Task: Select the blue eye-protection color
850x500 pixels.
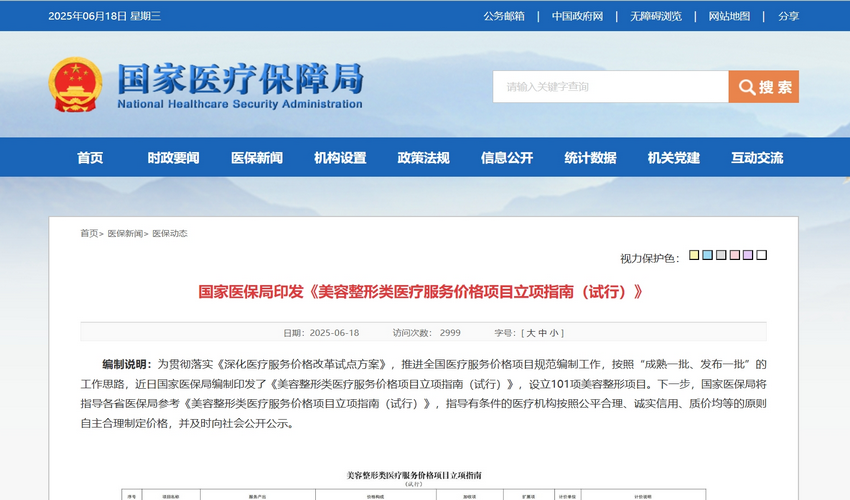Action: click(x=708, y=256)
